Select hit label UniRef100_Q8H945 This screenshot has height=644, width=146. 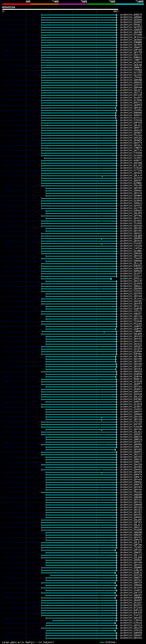pos(131,82)
